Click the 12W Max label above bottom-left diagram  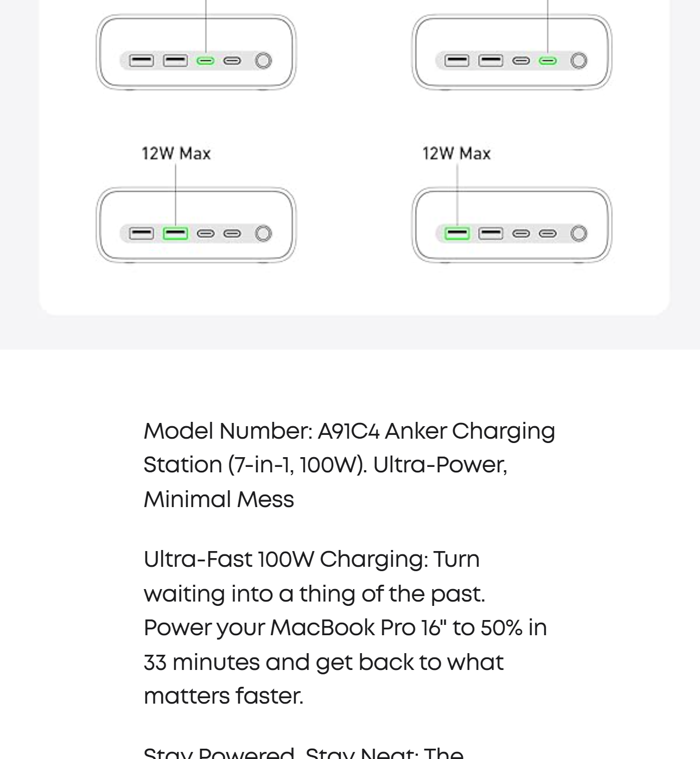pos(176,154)
